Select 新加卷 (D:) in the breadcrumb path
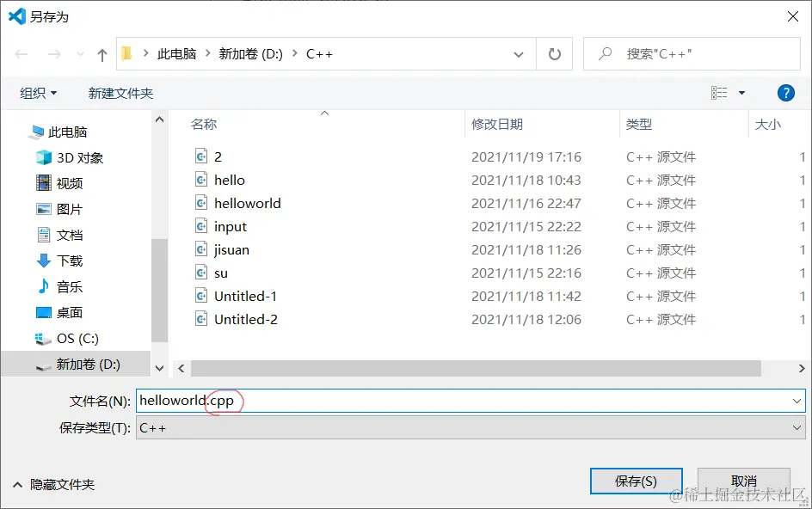 click(x=248, y=52)
